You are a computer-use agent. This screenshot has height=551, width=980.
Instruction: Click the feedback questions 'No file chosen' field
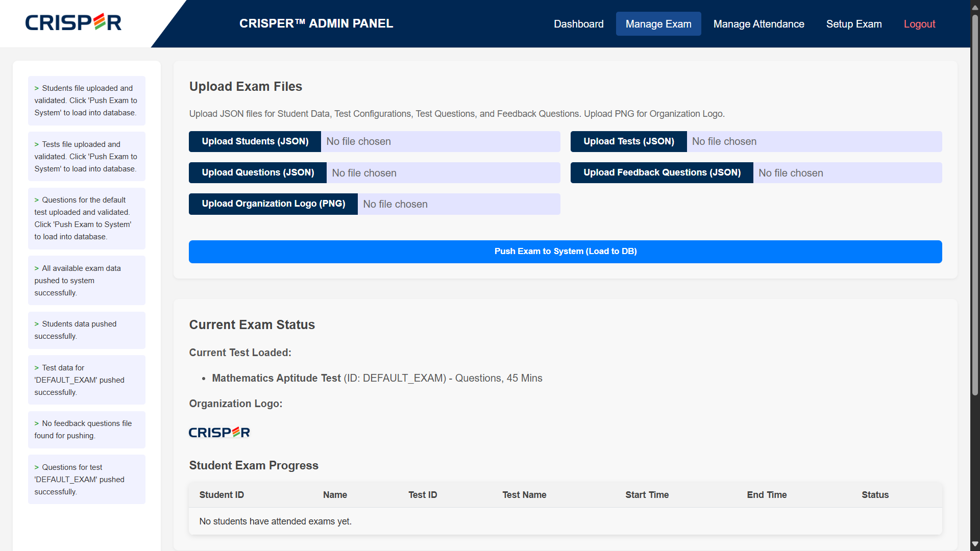[848, 172]
